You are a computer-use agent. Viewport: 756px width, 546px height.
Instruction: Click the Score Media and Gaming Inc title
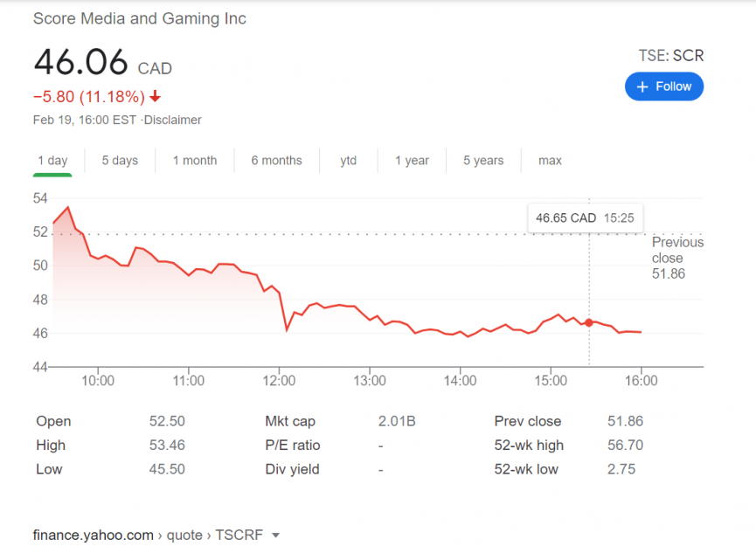(139, 18)
